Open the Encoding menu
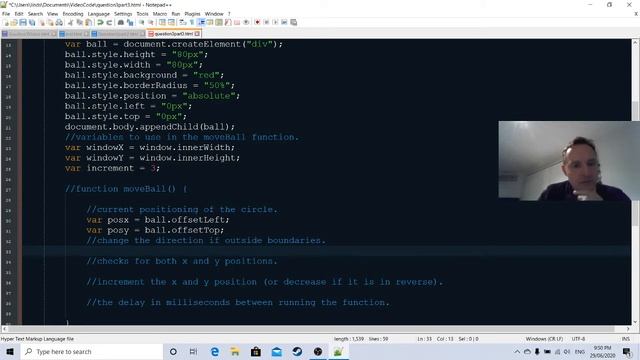Screen dimensions: 640x360 tap(73, 14)
